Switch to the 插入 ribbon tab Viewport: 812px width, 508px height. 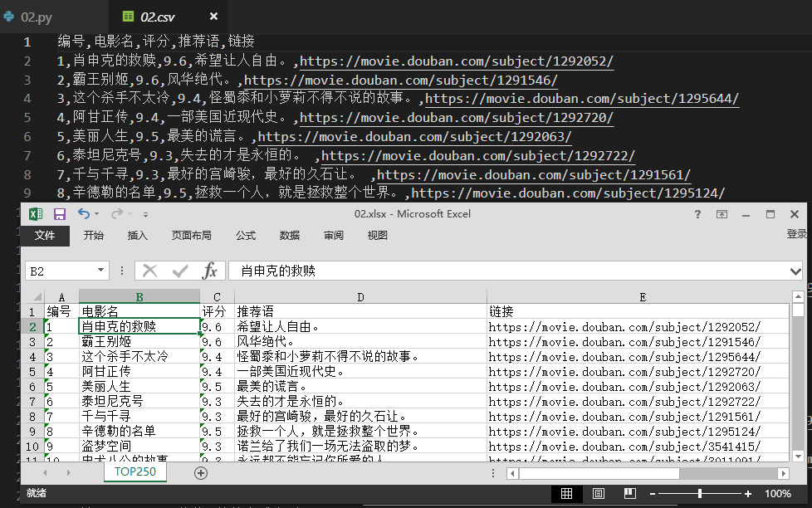(137, 236)
